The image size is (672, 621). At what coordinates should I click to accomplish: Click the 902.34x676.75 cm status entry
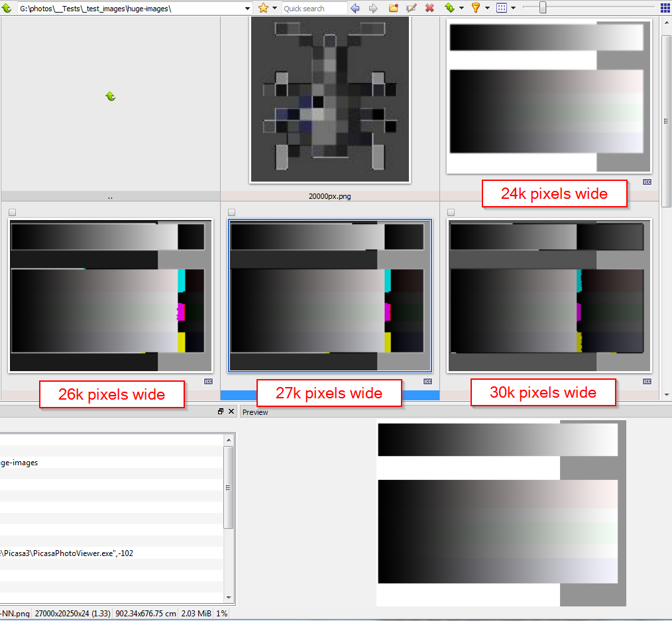click(146, 614)
